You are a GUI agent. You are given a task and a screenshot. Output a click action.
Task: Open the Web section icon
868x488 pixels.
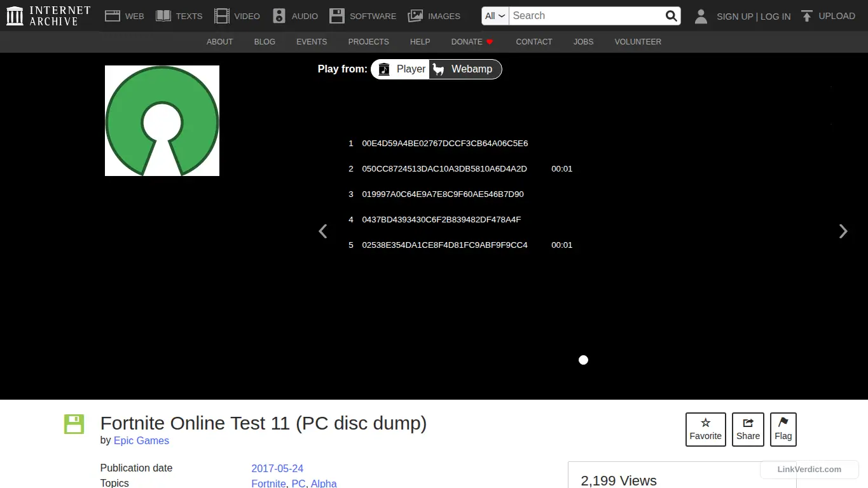click(113, 16)
